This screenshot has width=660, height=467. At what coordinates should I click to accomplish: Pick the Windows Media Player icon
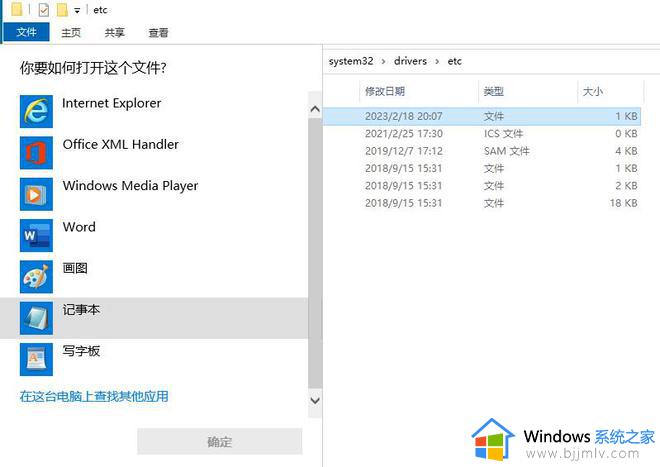click(x=36, y=194)
